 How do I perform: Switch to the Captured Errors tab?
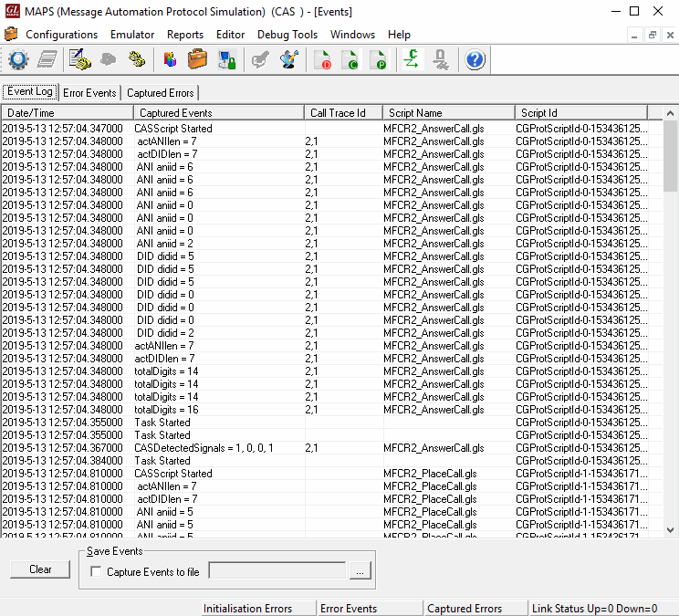[161, 93]
